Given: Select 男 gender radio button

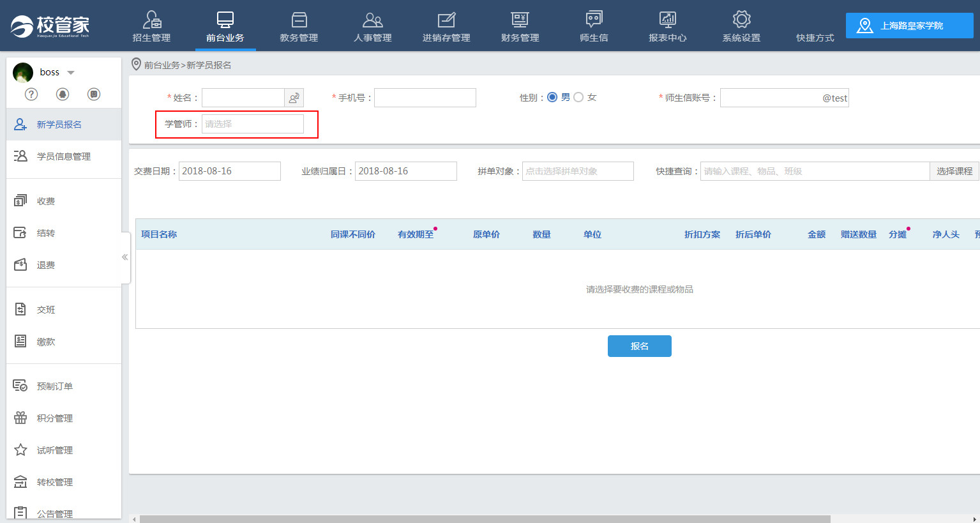Looking at the screenshot, I should [552, 97].
